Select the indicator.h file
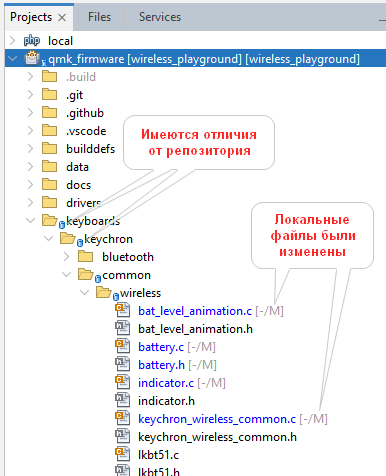386x476 pixels. 166,401
